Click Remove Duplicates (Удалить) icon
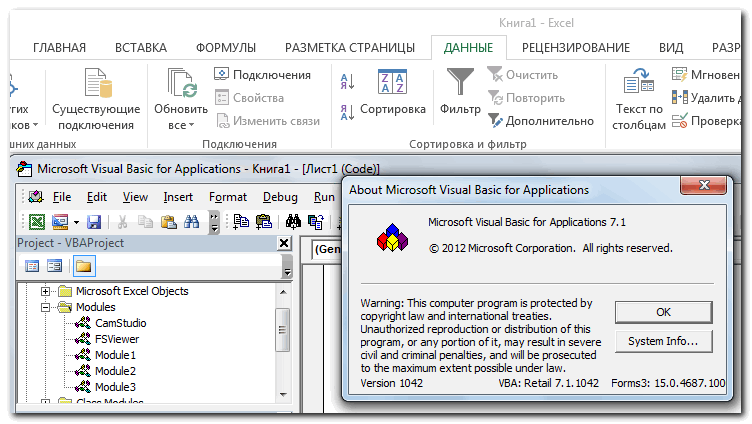Image resolution: width=752 pixels, height=424 pixels. 680,98
